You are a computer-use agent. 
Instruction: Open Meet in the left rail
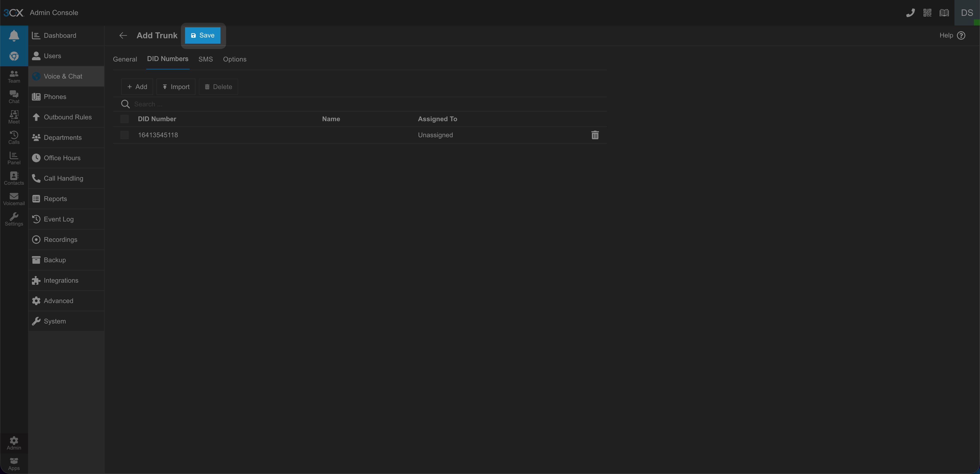click(14, 117)
